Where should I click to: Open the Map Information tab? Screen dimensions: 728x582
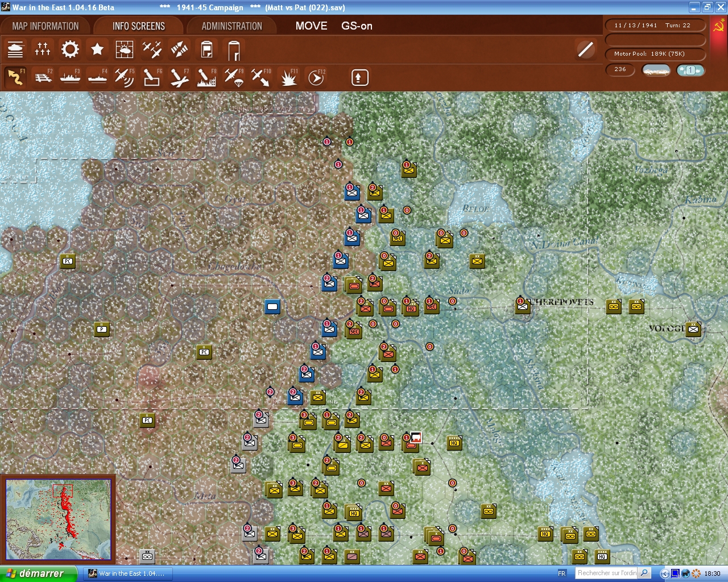click(x=45, y=26)
